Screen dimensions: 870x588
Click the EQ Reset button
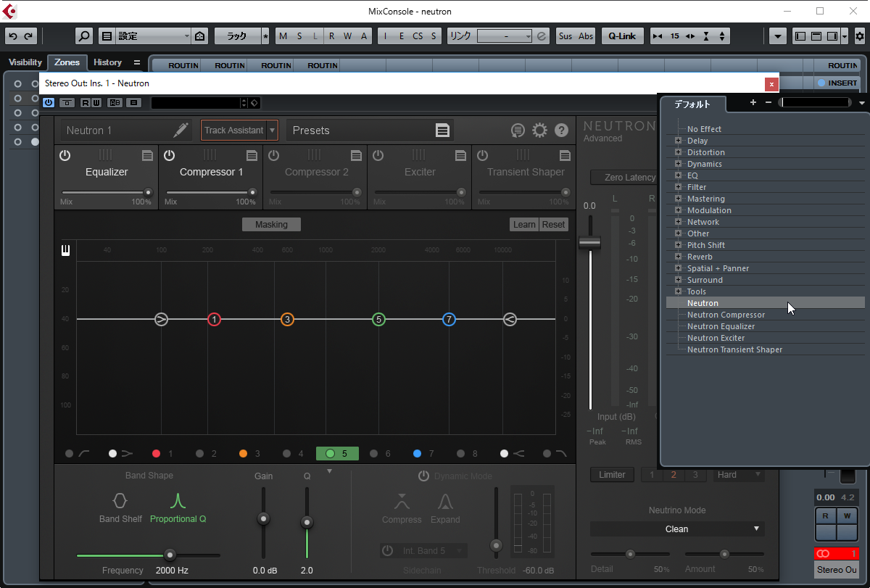553,225
